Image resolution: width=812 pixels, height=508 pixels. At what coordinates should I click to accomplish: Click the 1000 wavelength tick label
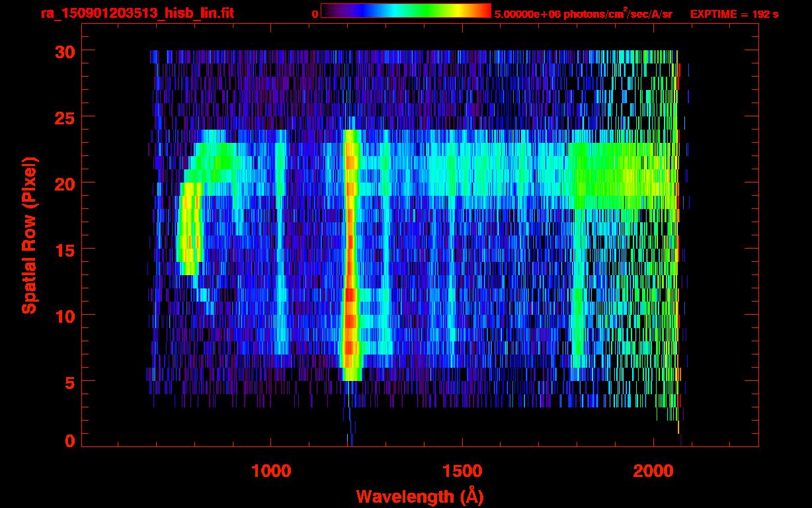271,470
